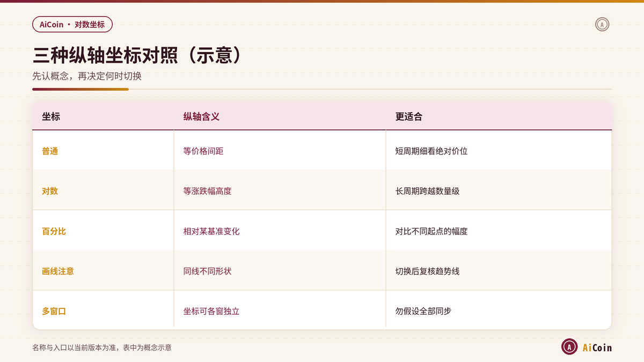The image size is (644, 362).
Task: Click the 纵轴含义 column header
Action: [x=201, y=116]
